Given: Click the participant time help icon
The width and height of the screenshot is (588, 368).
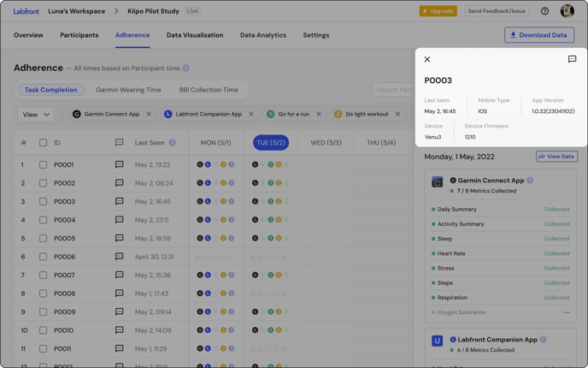Looking at the screenshot, I should [x=186, y=68].
